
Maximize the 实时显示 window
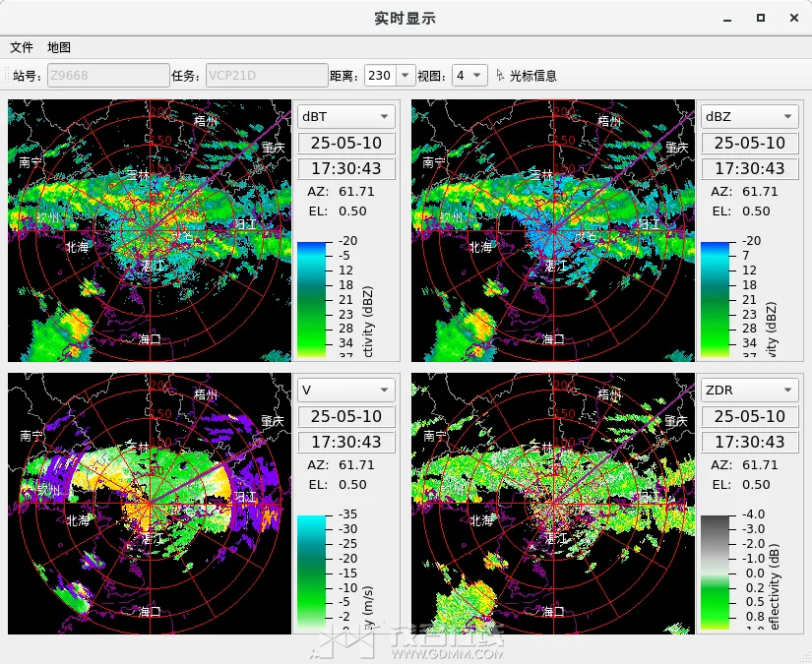[x=761, y=18]
